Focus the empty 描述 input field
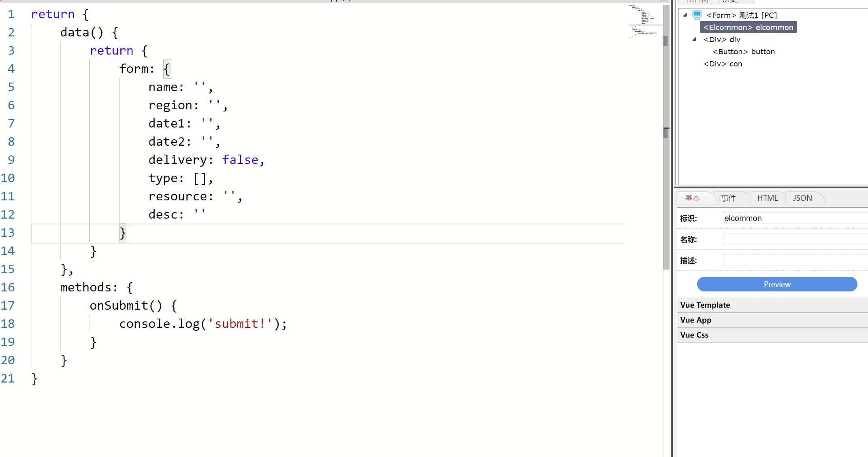The width and height of the screenshot is (868, 457). click(794, 260)
